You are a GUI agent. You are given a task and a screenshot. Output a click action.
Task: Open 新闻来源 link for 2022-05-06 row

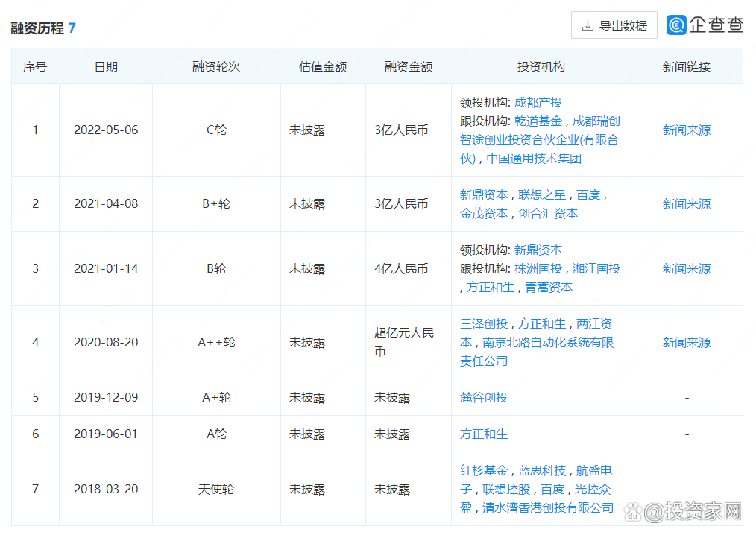pos(687,130)
